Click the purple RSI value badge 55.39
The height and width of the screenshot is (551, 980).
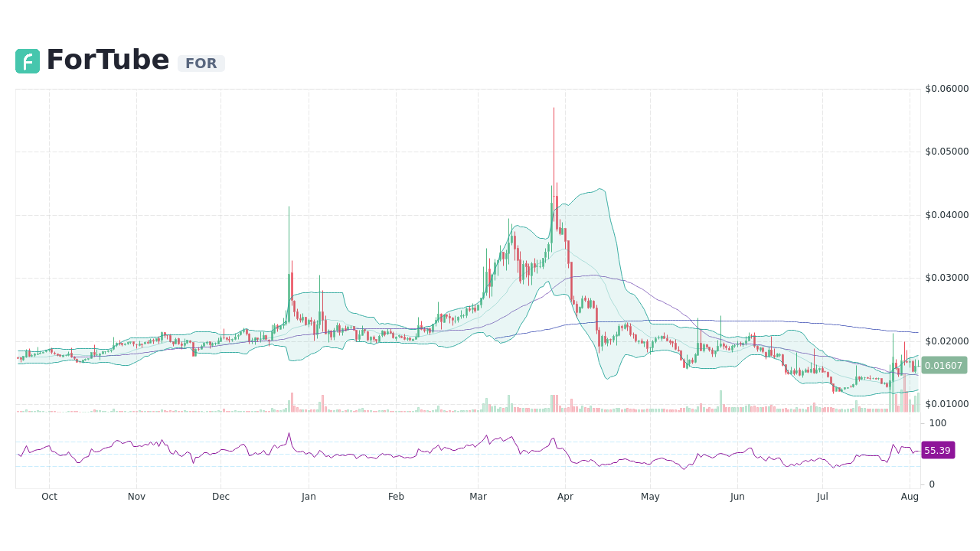[938, 451]
